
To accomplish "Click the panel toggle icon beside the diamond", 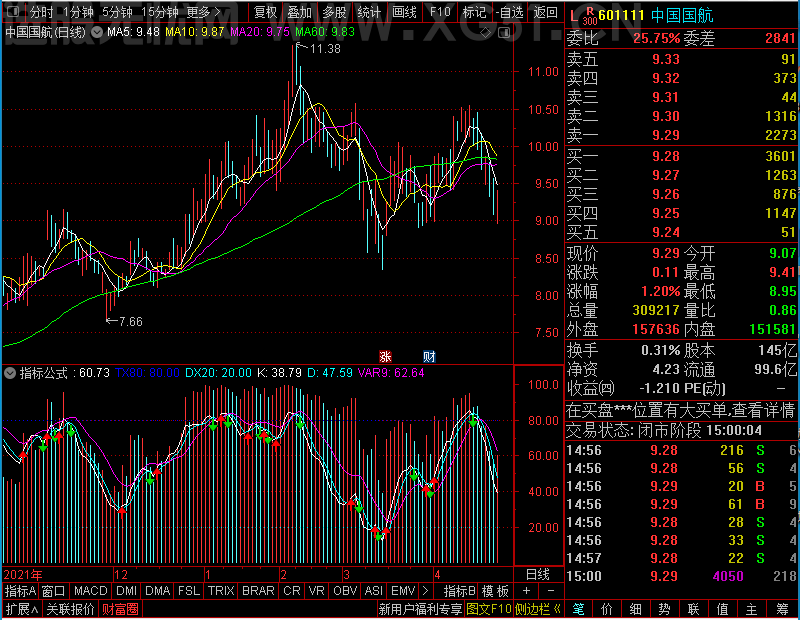I will (x=504, y=33).
